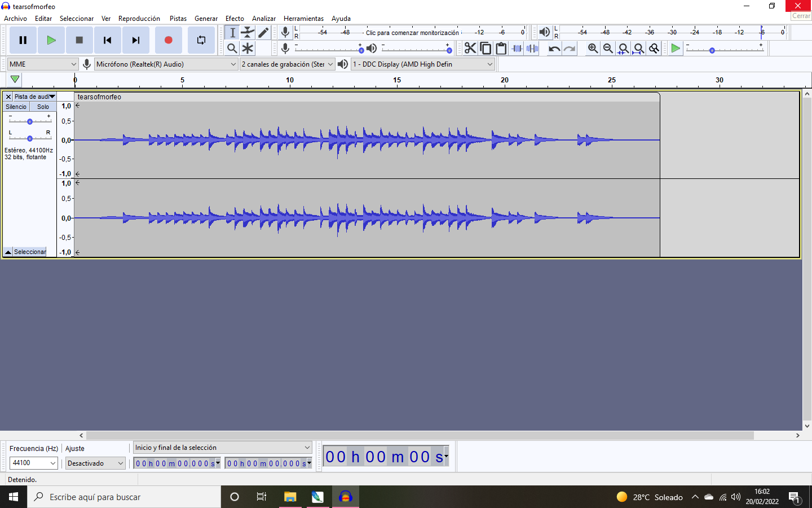Adjust the track L/R pan slider

(x=30, y=137)
